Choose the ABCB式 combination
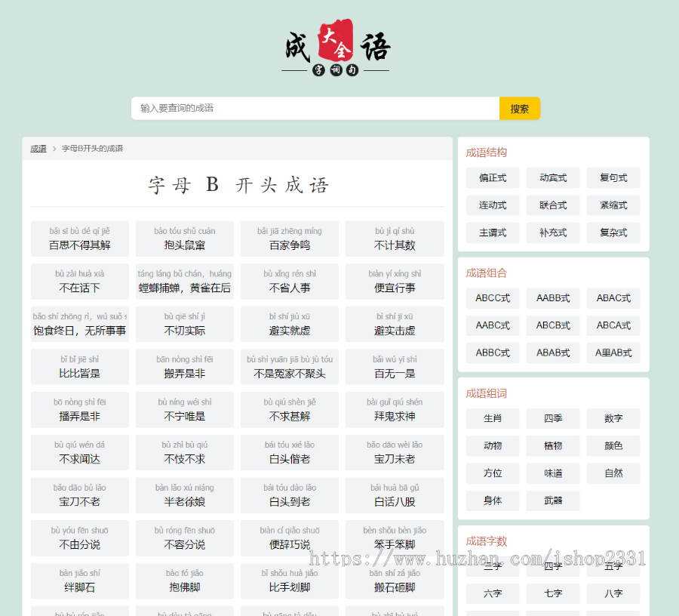The width and height of the screenshot is (679, 616). click(x=553, y=325)
